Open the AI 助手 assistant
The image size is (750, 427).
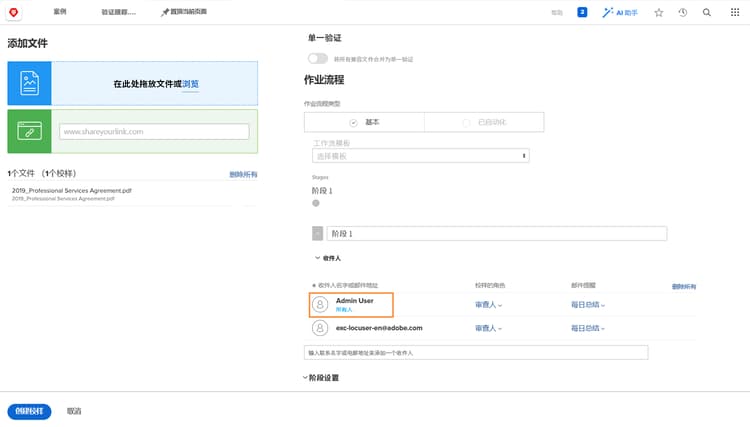pyautogui.click(x=620, y=12)
